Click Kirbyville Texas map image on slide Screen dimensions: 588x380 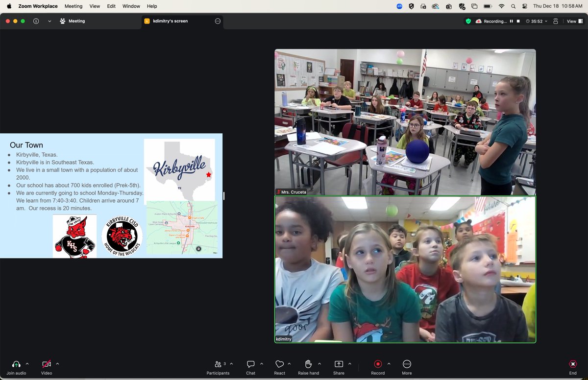pos(179,170)
